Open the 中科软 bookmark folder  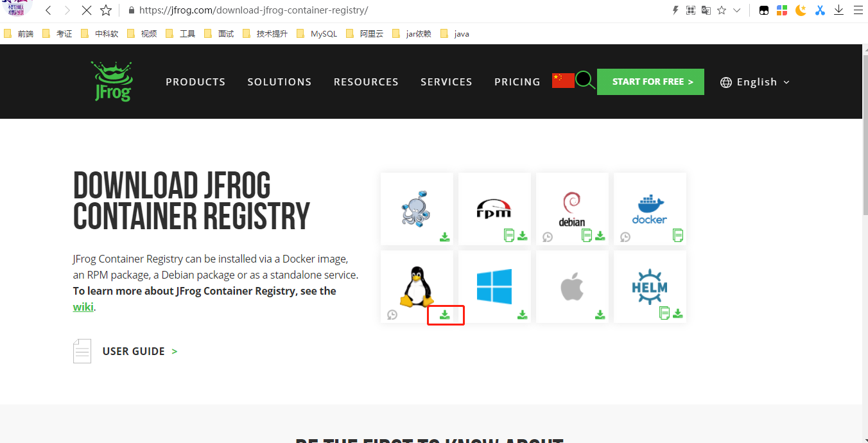point(100,33)
